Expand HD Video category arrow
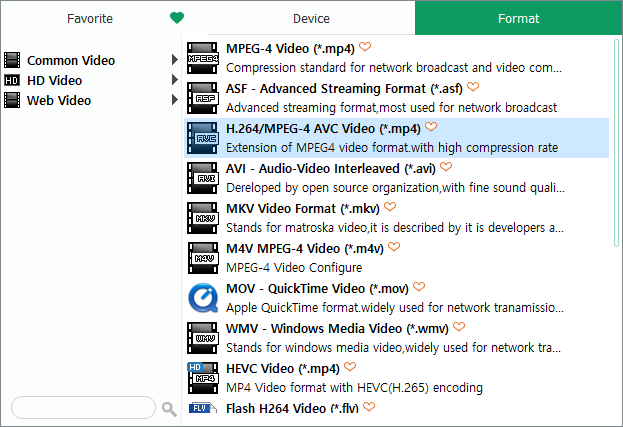623x427 pixels. point(174,79)
